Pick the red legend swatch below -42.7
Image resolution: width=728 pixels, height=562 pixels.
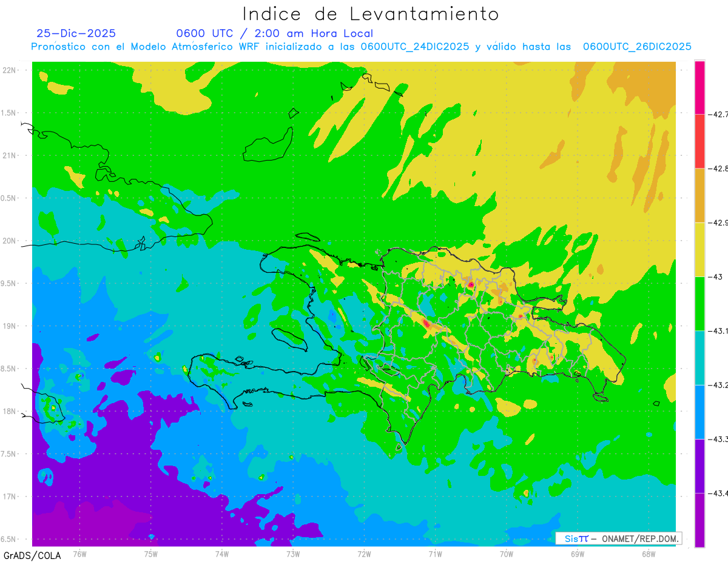point(699,141)
